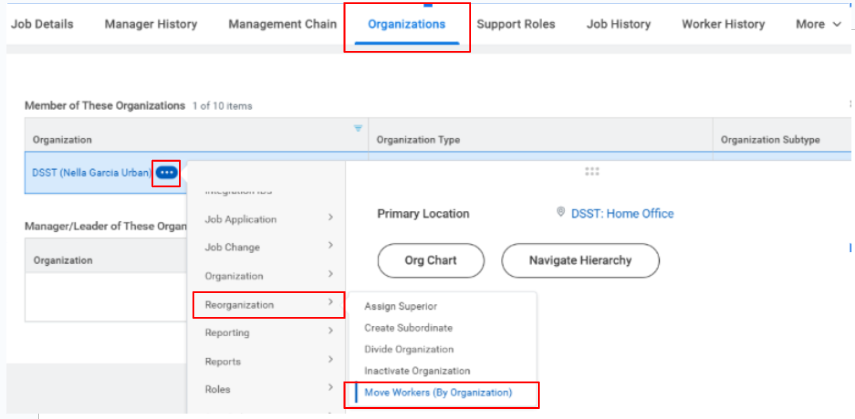
Task: Click the related actions ellipsis next to DSST
Action: point(166,173)
